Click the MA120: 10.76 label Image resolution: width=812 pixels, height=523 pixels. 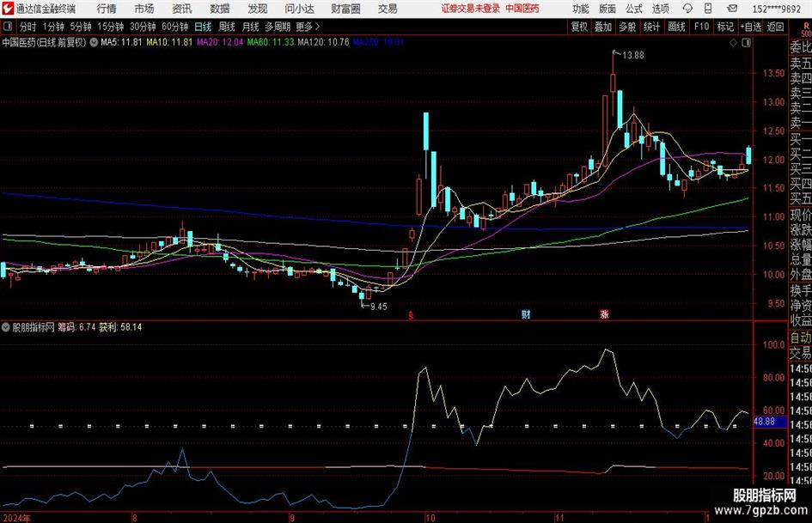point(324,42)
